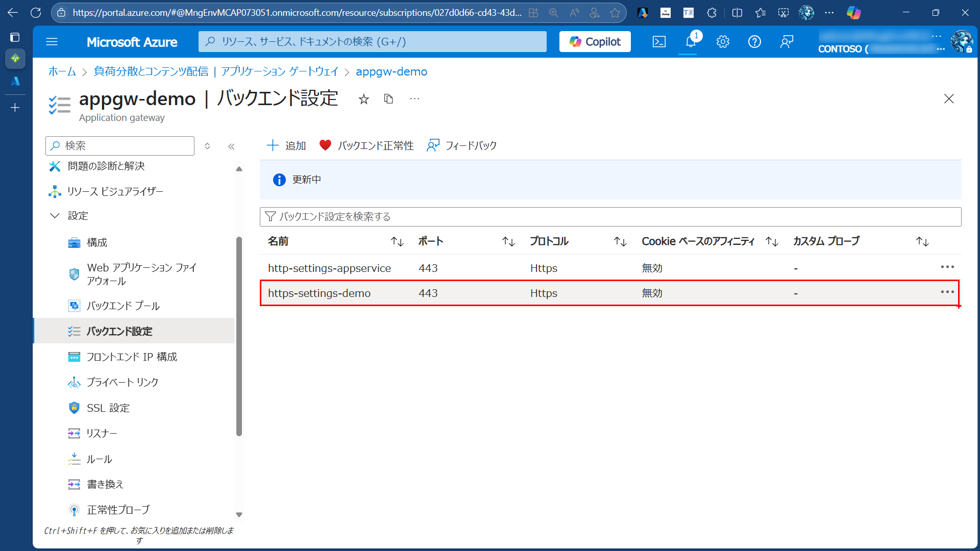The height and width of the screenshot is (551, 980).
Task: Open the Azure portal hamburger menu
Action: click(52, 42)
